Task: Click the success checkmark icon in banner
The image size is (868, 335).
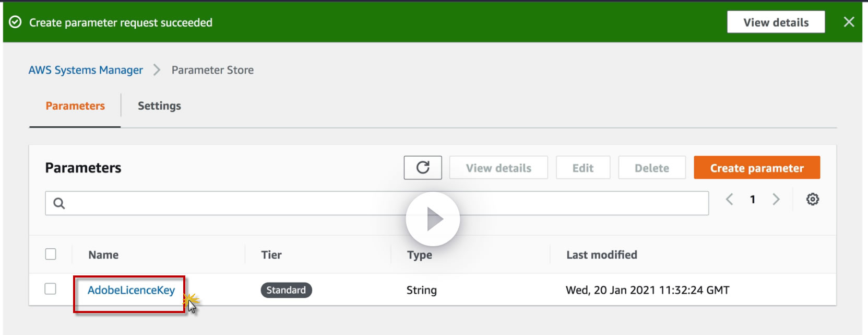Action: (16, 22)
